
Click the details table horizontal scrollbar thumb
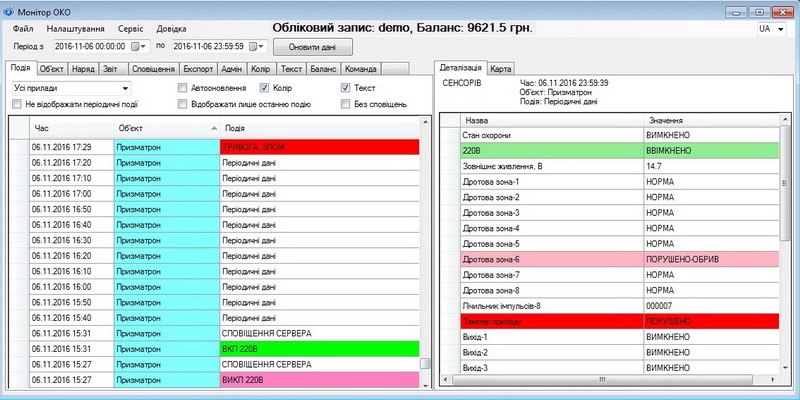[603, 380]
